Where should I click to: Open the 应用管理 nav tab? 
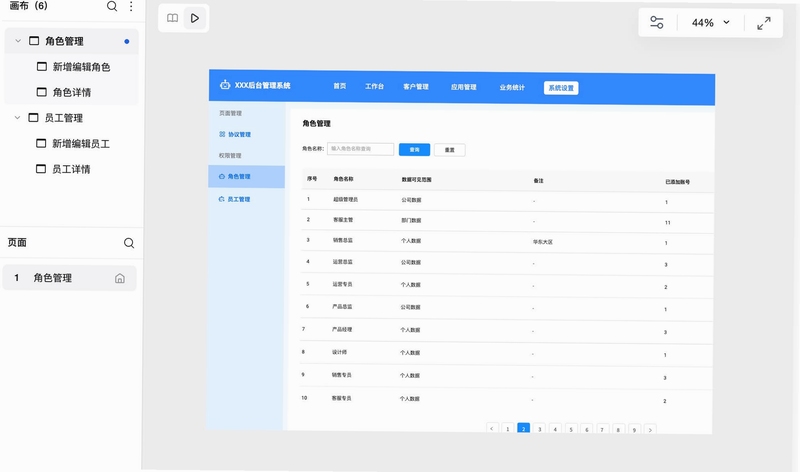pos(463,87)
